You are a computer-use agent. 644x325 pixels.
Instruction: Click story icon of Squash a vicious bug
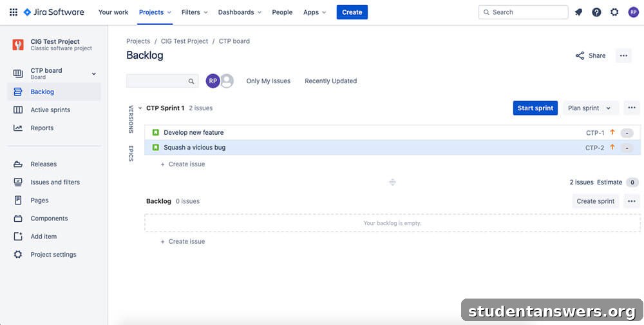(156, 147)
